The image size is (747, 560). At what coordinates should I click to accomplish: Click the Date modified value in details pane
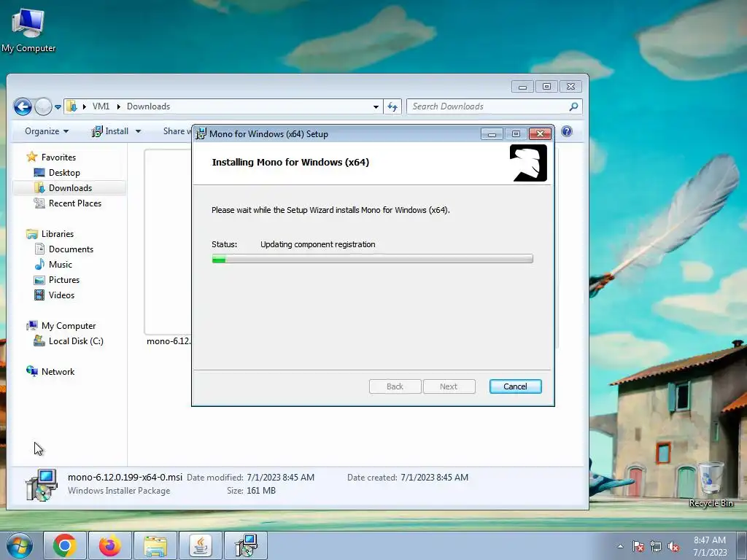coord(281,478)
